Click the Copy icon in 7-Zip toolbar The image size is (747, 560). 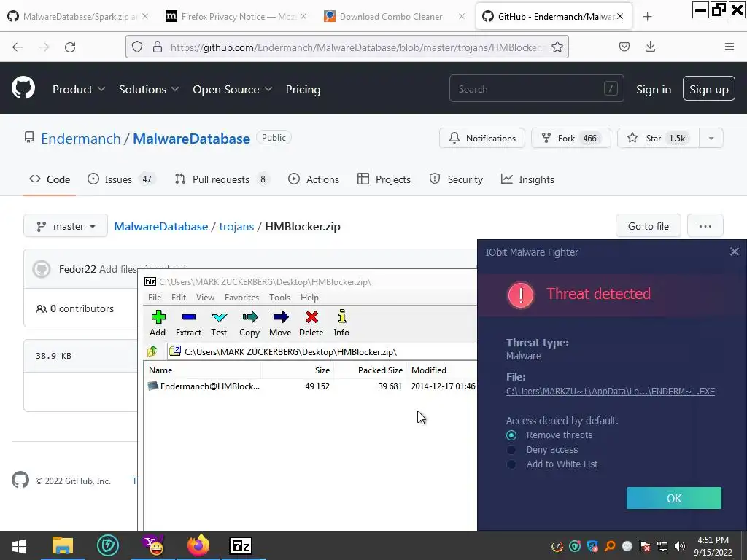(x=249, y=323)
